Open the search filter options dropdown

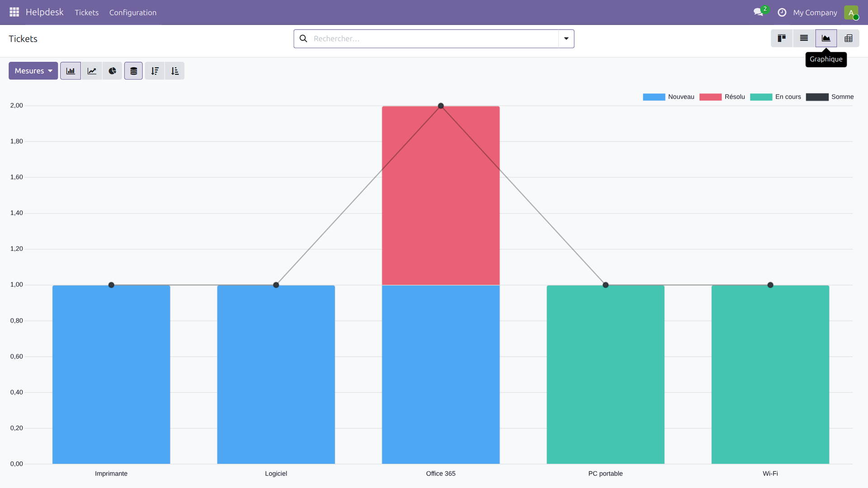click(566, 39)
